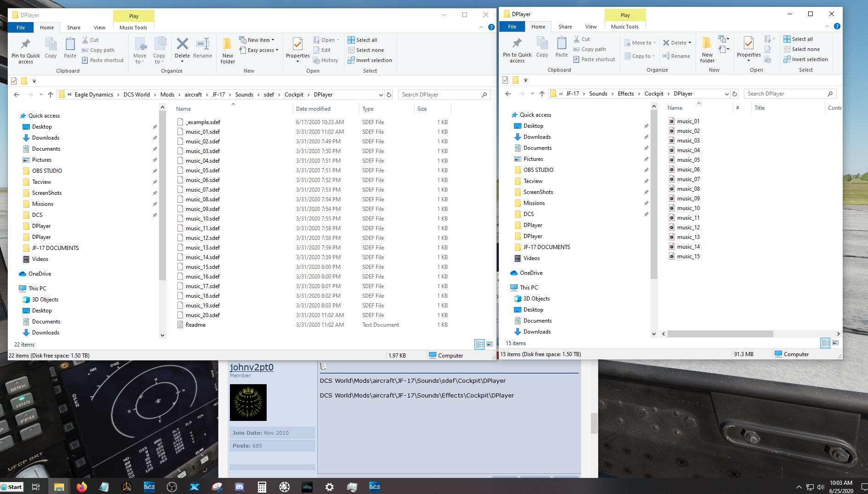868x494 pixels.
Task: Open address bar history dropdown in left window
Action: click(381, 95)
